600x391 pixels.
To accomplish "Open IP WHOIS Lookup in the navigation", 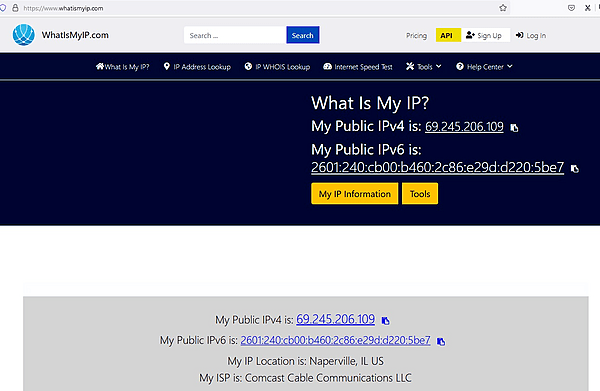I will (x=277, y=67).
